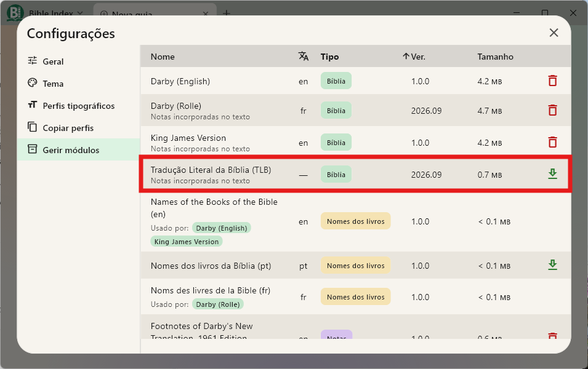Sort by Ver. column arrow
Viewport: 588px width, 369px height.
(406, 56)
